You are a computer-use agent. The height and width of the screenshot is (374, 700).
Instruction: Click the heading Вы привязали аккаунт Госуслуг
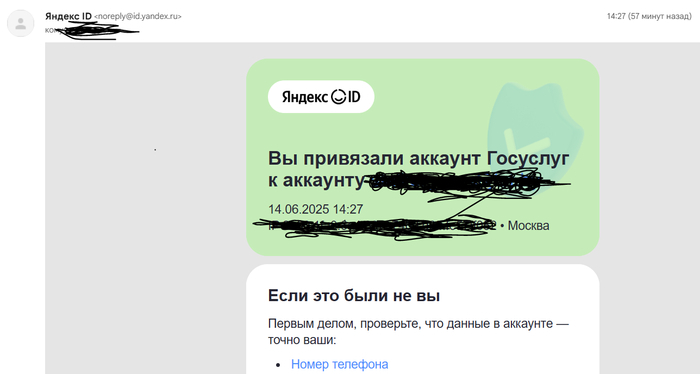tap(419, 158)
